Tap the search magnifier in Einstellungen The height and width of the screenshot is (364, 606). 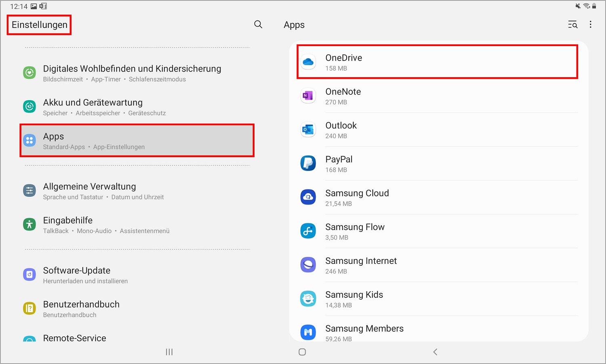(258, 25)
